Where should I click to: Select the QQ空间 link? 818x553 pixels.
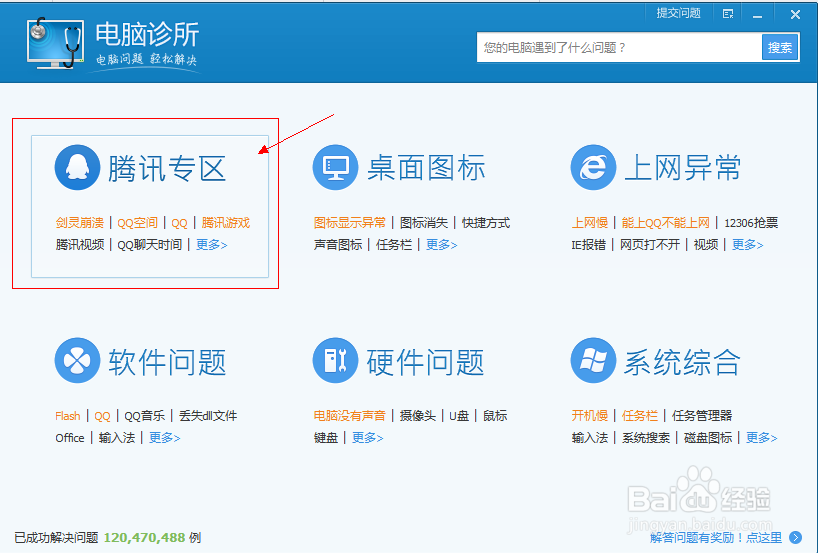coord(137,223)
